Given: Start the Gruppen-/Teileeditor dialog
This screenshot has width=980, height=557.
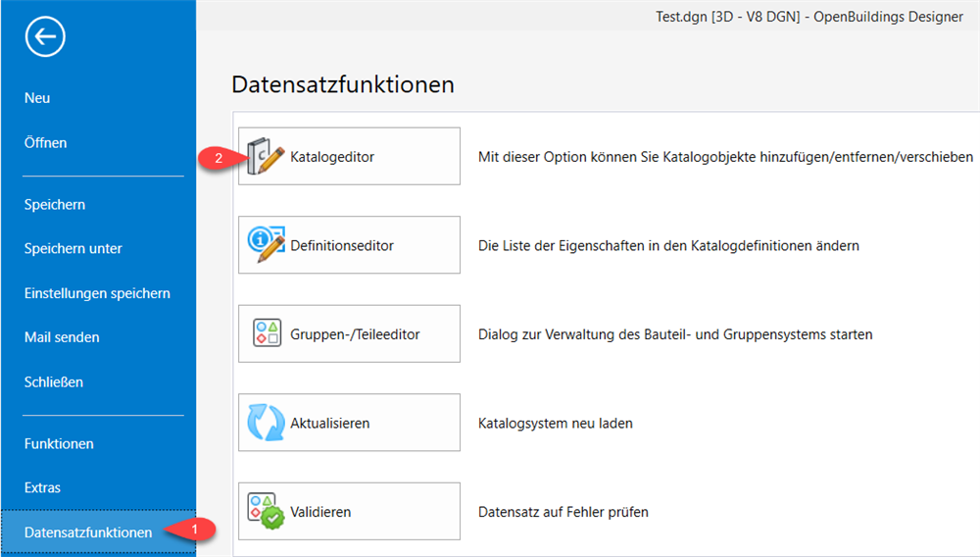Looking at the screenshot, I should click(x=349, y=333).
